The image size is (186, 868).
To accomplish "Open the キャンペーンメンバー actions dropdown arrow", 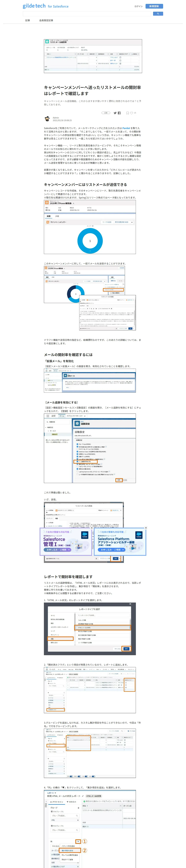I will (x=132, y=222).
